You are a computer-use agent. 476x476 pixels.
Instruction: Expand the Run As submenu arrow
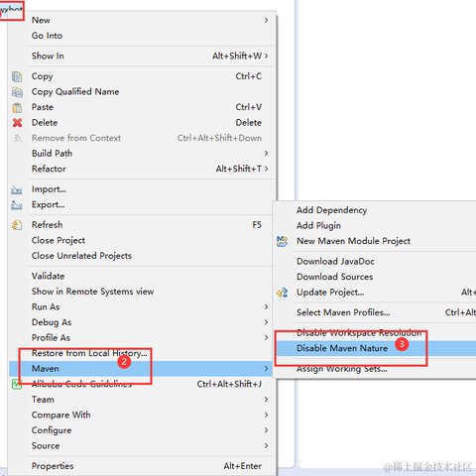click(x=266, y=306)
